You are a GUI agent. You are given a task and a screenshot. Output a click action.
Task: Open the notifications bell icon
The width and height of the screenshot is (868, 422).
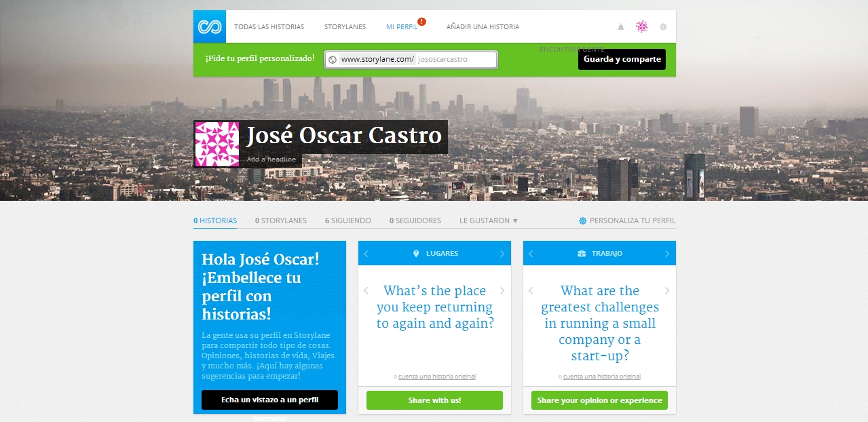click(620, 27)
